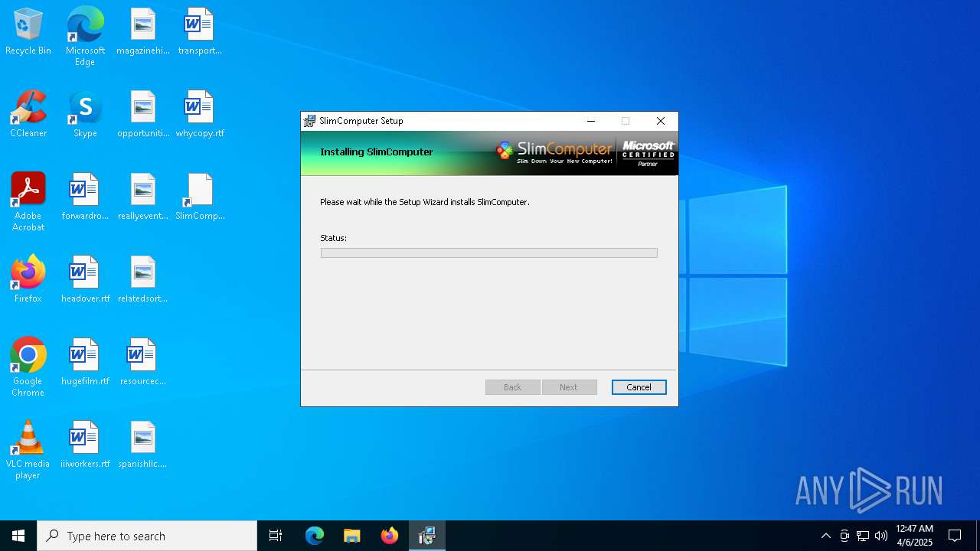Select the SlimComp... desktop shortcut
This screenshot has width=980, height=551.
point(200,197)
